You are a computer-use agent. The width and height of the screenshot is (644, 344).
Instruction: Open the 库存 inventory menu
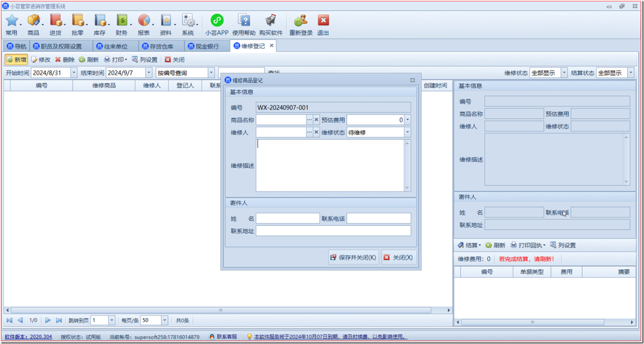coord(100,25)
